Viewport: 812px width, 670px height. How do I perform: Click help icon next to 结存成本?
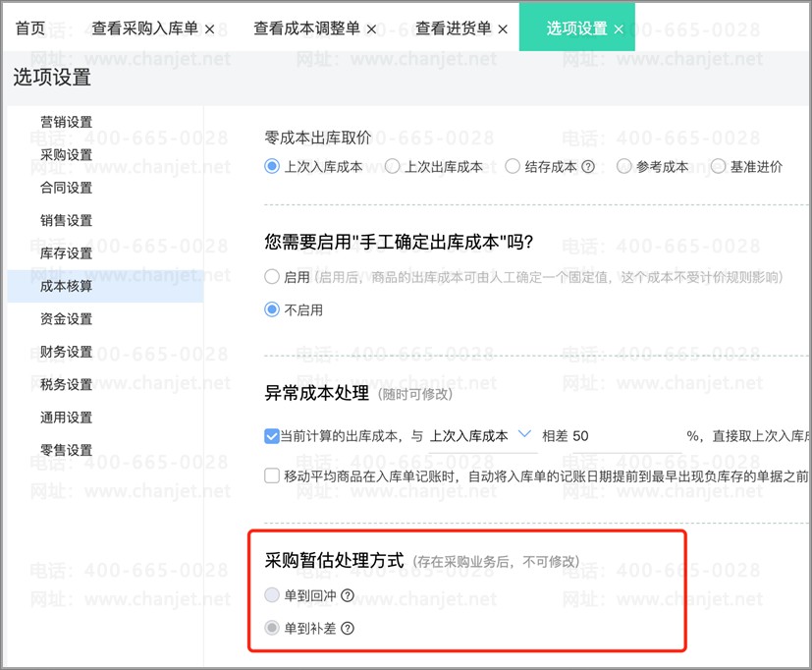(x=588, y=167)
